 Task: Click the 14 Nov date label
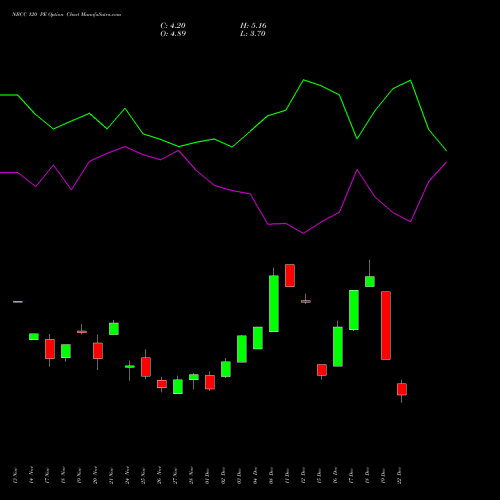[x=31, y=475]
